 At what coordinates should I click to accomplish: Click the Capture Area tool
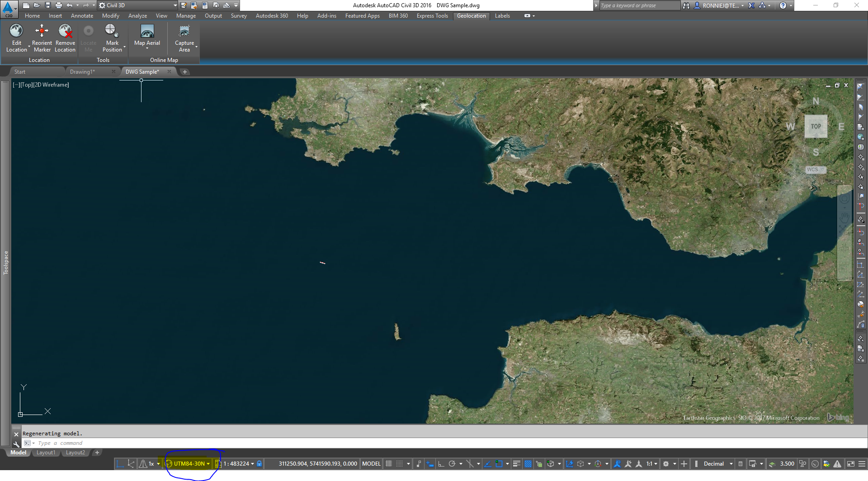[184, 38]
